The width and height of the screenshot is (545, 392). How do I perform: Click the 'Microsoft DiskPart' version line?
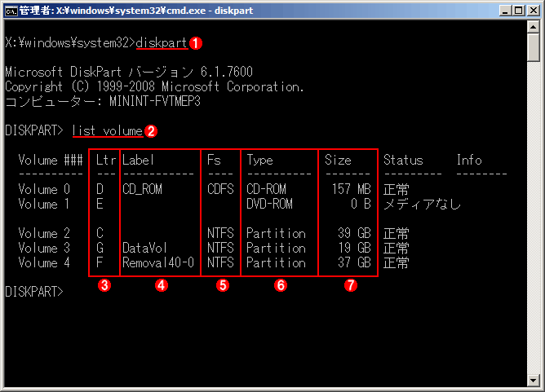(x=129, y=72)
